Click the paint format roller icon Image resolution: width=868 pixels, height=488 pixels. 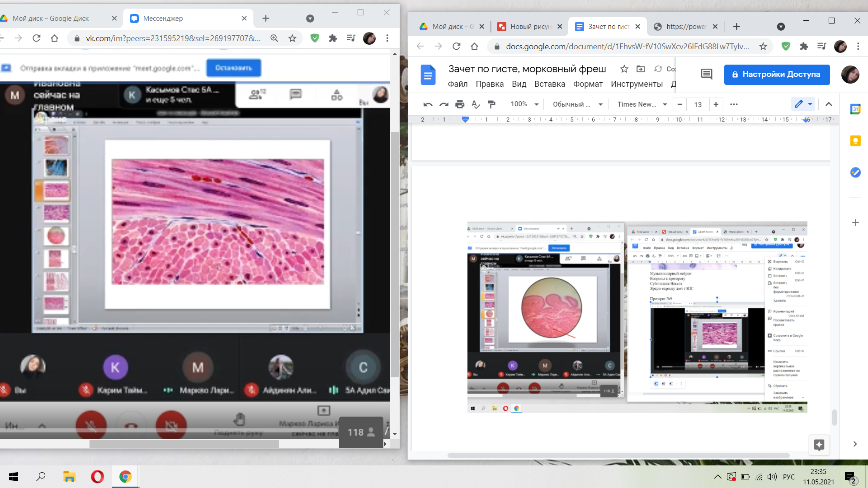(491, 104)
